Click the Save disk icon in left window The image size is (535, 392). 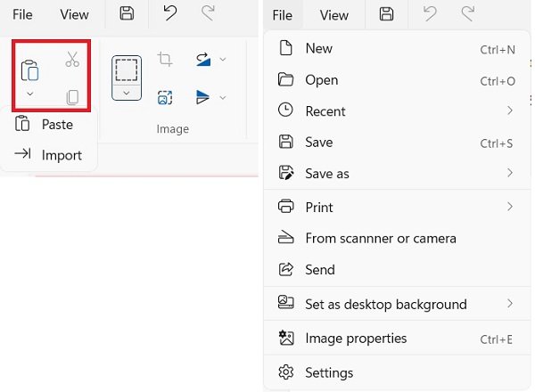pos(127,13)
